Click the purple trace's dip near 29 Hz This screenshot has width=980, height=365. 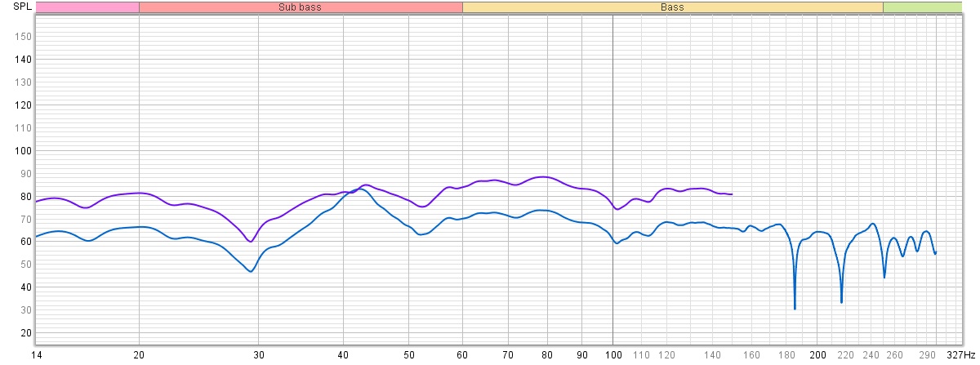(x=251, y=241)
